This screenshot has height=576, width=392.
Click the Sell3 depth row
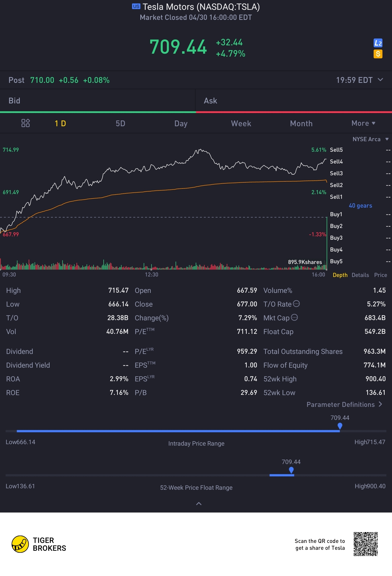tap(360, 173)
